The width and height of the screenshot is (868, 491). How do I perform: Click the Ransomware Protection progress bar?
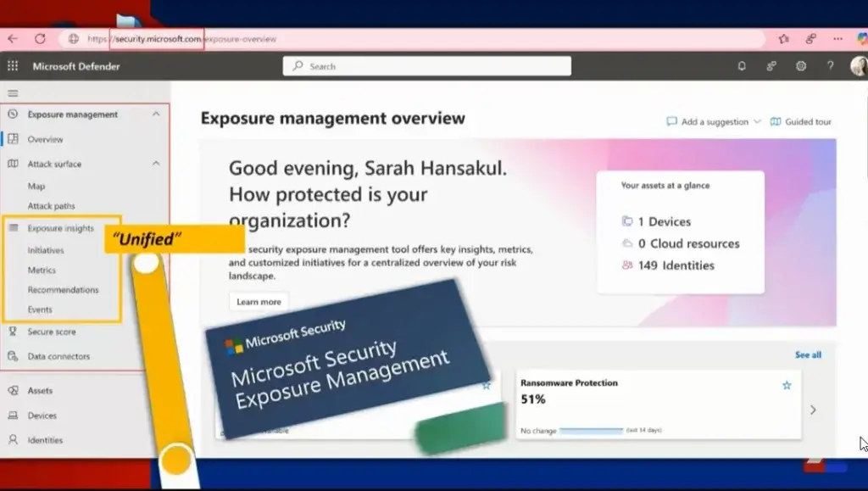pyautogui.click(x=591, y=430)
